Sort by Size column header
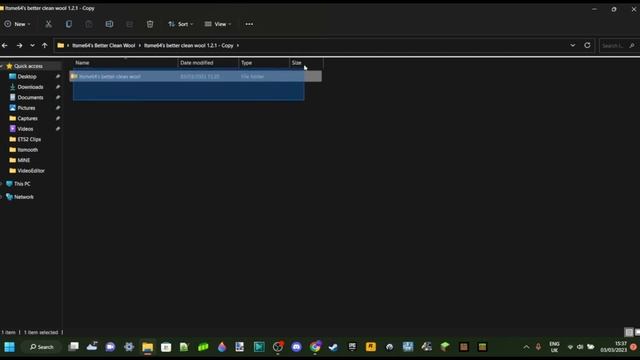Screen dimensions: 640x360 coord(306,63)
